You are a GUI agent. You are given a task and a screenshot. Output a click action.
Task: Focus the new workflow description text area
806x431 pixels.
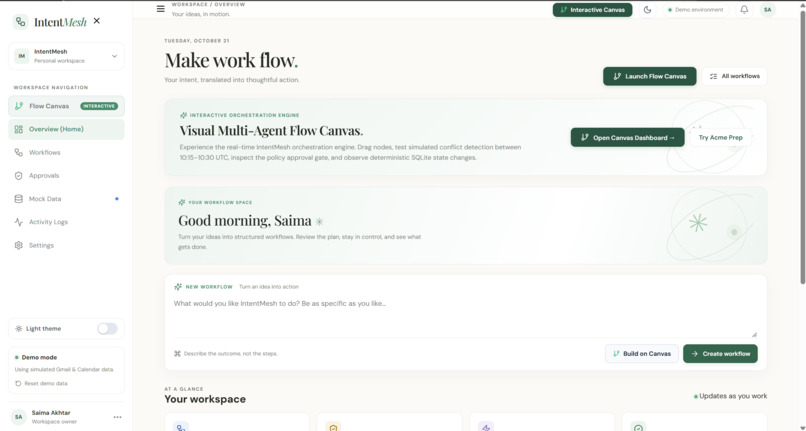[465, 316]
